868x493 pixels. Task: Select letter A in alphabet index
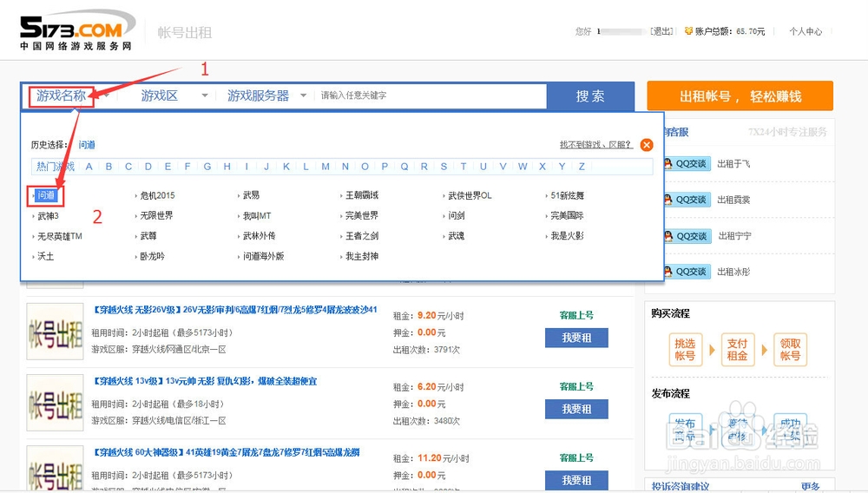(x=89, y=167)
